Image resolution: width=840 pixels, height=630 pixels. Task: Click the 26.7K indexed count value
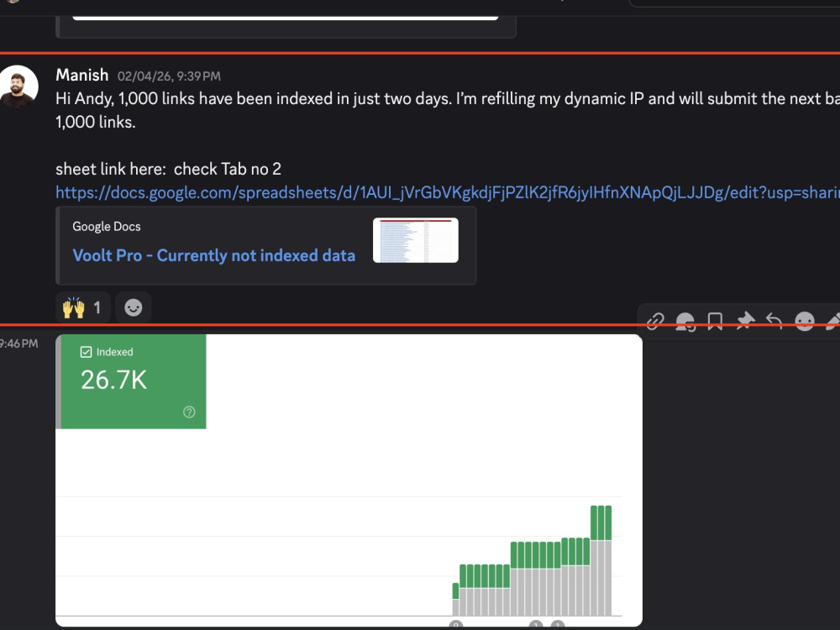coord(113,380)
